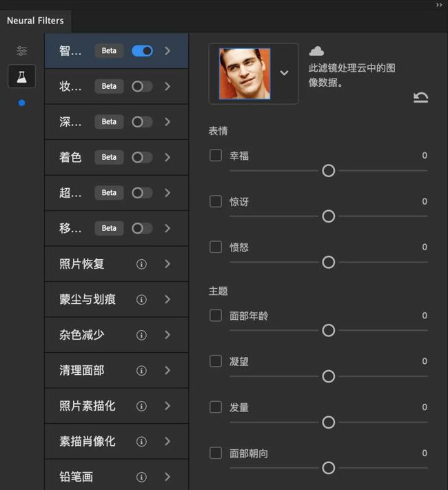Click info icon beside 杂色减少
This screenshot has height=490, width=448.
141,335
